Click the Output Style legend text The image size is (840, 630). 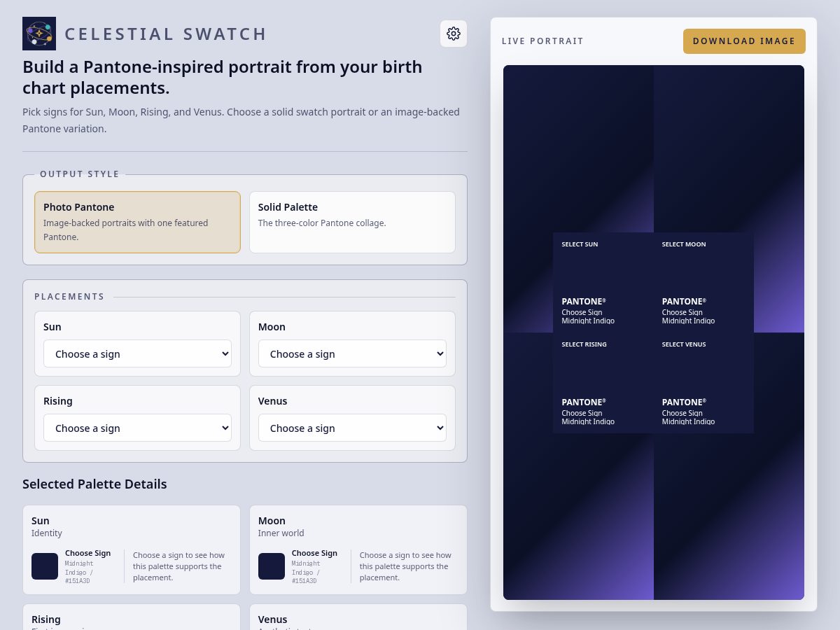[x=80, y=174]
